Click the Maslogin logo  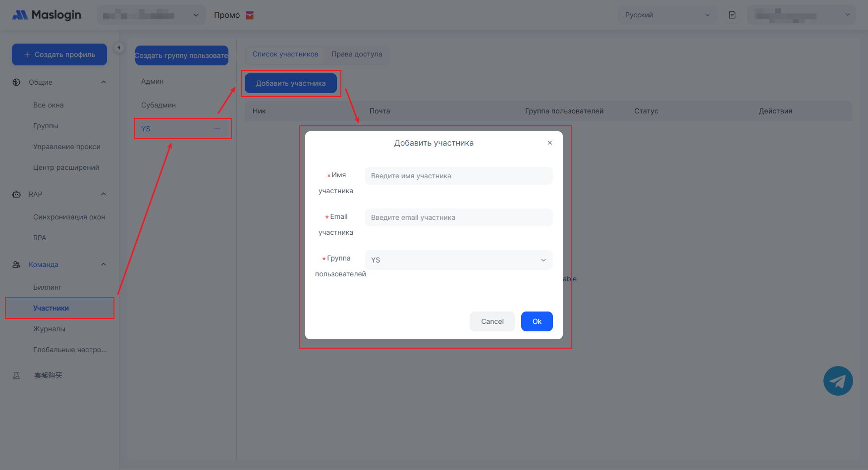(x=47, y=15)
